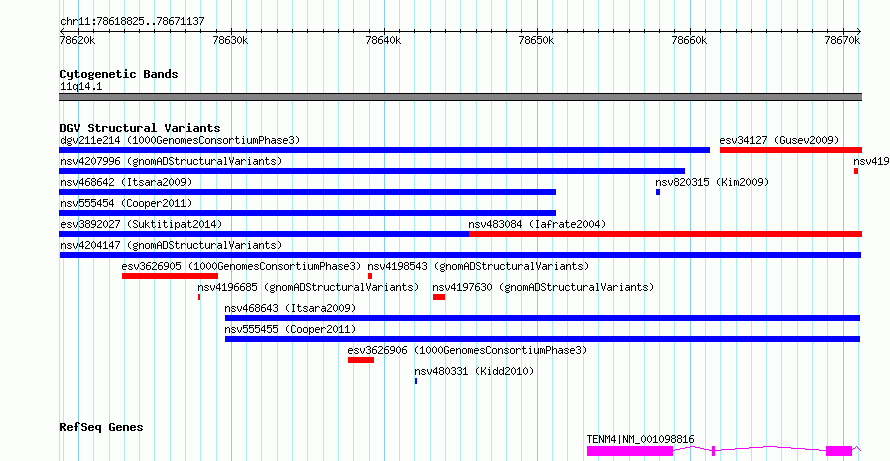Click the DGV Structural Variants track title
Image resolution: width=890 pixels, height=461 pixels.
(x=140, y=128)
